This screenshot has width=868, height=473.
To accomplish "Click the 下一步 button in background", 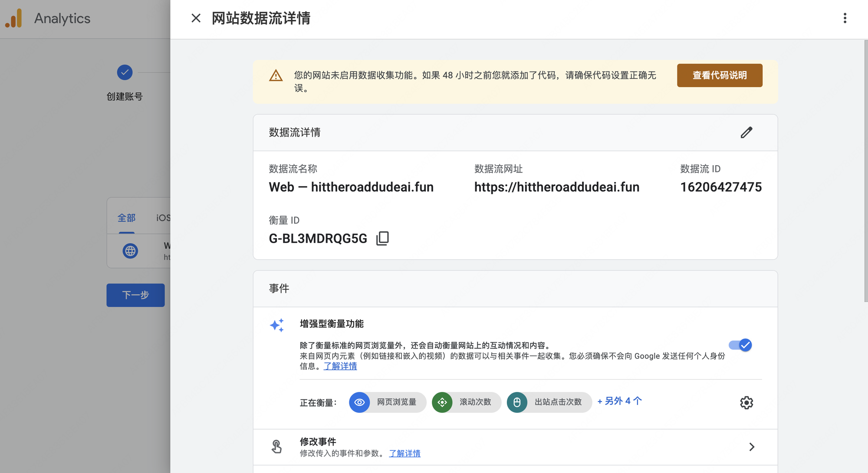I will click(135, 295).
